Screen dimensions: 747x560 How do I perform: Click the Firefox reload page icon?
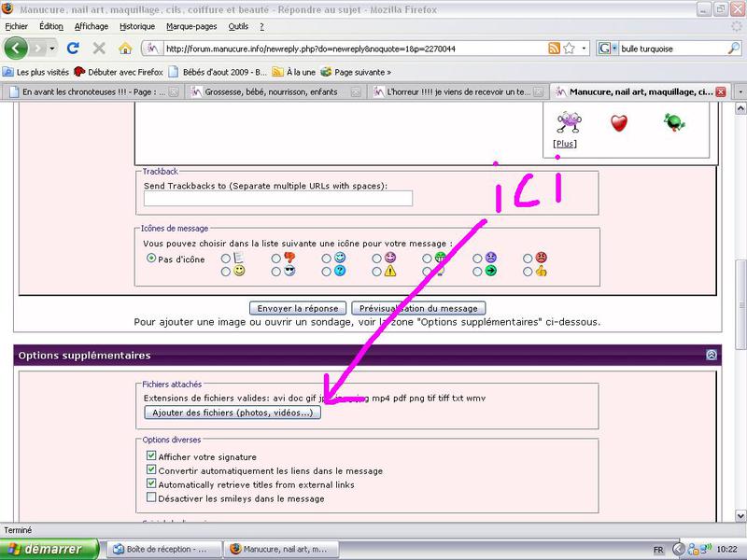[73, 48]
